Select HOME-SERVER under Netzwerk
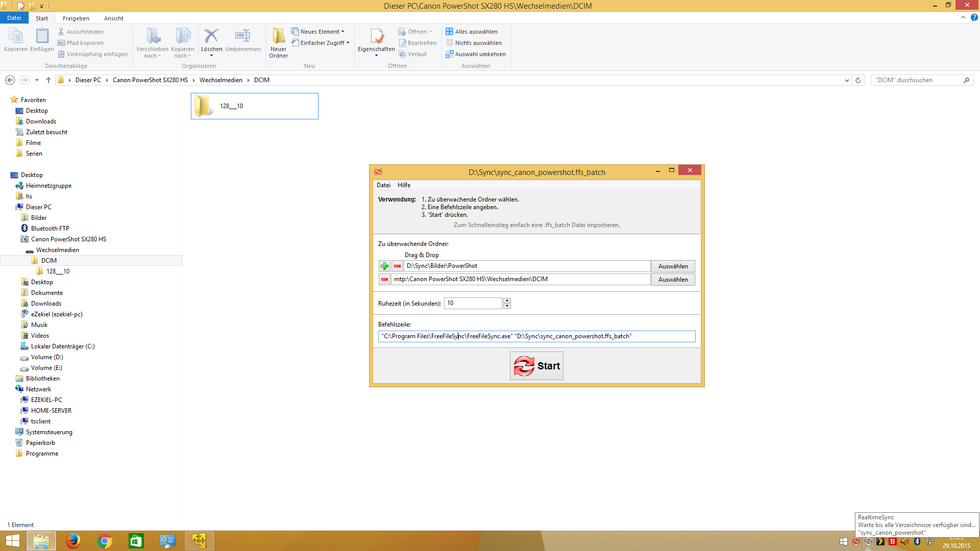This screenshot has width=980, height=551. tap(51, 411)
